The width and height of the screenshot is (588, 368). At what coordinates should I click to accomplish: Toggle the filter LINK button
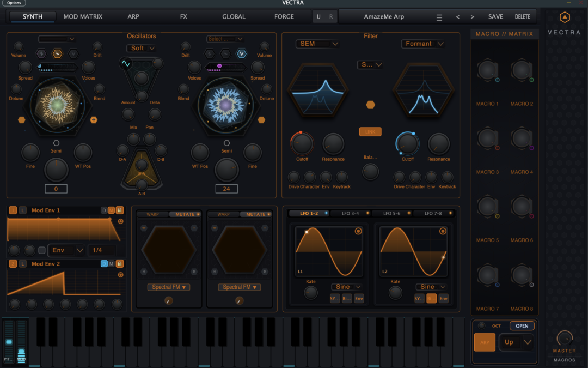370,132
